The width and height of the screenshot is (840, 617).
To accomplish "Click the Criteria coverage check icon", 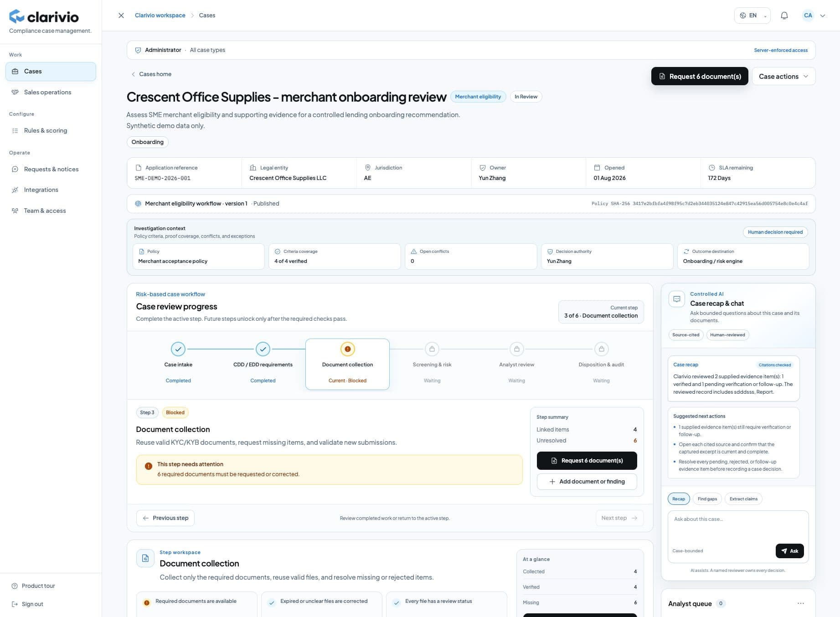I will [278, 252].
